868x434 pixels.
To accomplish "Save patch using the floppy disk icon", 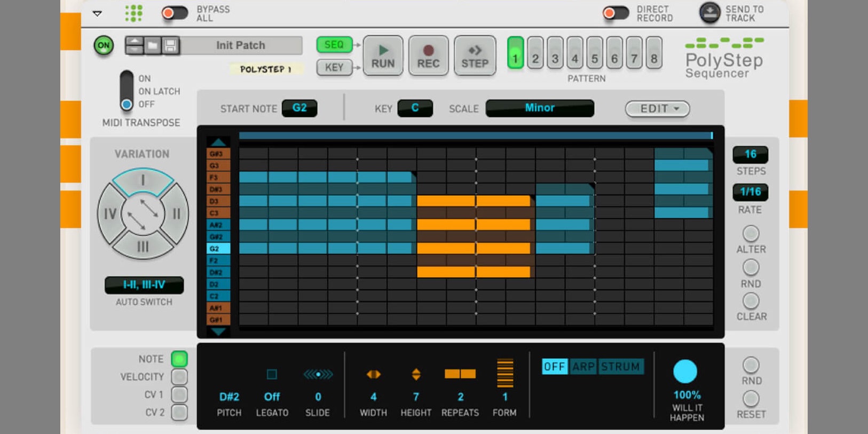I will 170,46.
